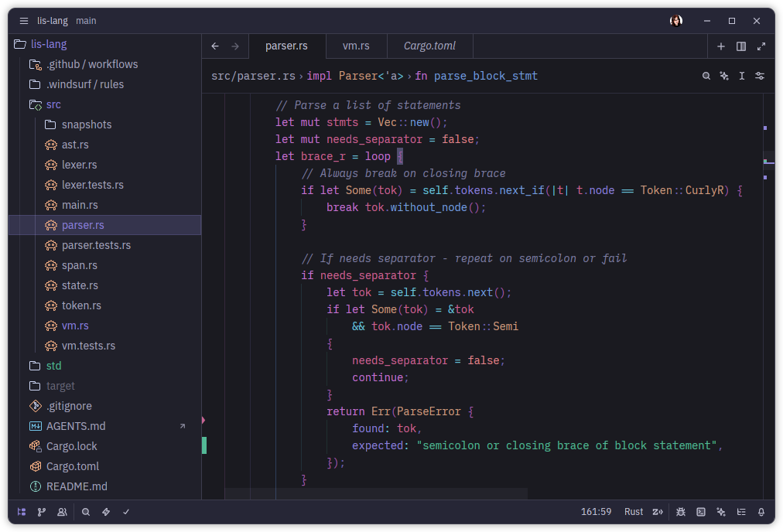Collapse the lis-lang project root

click(105, 44)
